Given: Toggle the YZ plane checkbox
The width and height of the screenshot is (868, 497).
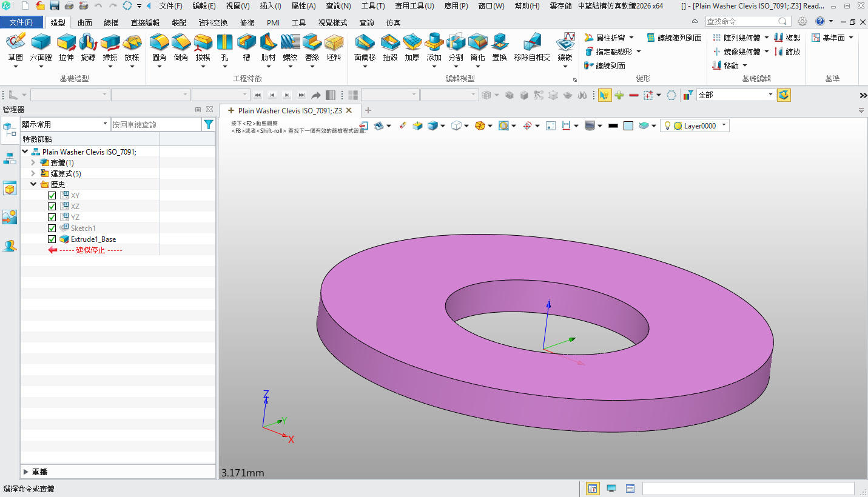Looking at the screenshot, I should (52, 218).
